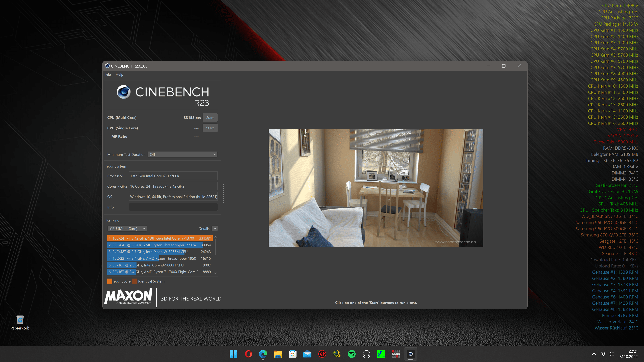Click the ranking list scroll up arrow
This screenshot has width=644, height=362.
click(x=215, y=237)
